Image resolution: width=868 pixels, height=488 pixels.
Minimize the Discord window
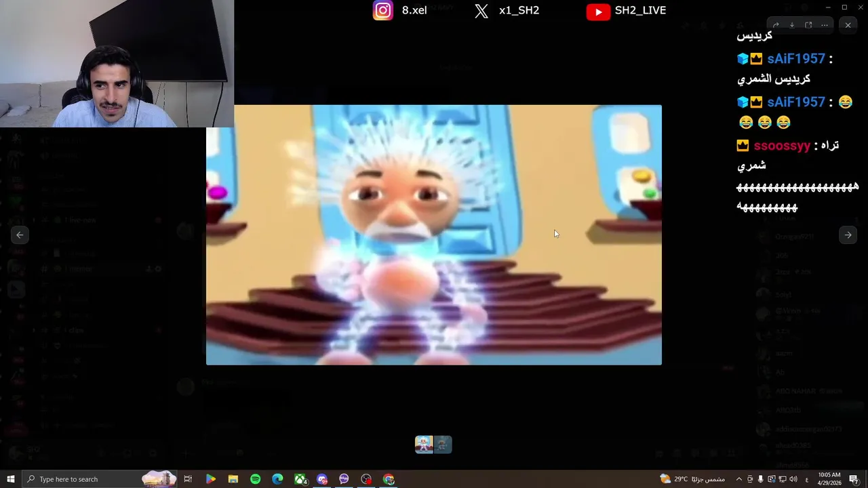pyautogui.click(x=827, y=7)
